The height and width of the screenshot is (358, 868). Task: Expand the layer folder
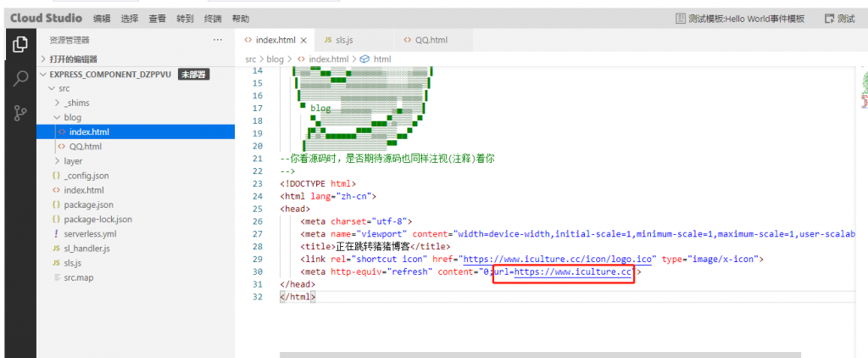click(73, 161)
